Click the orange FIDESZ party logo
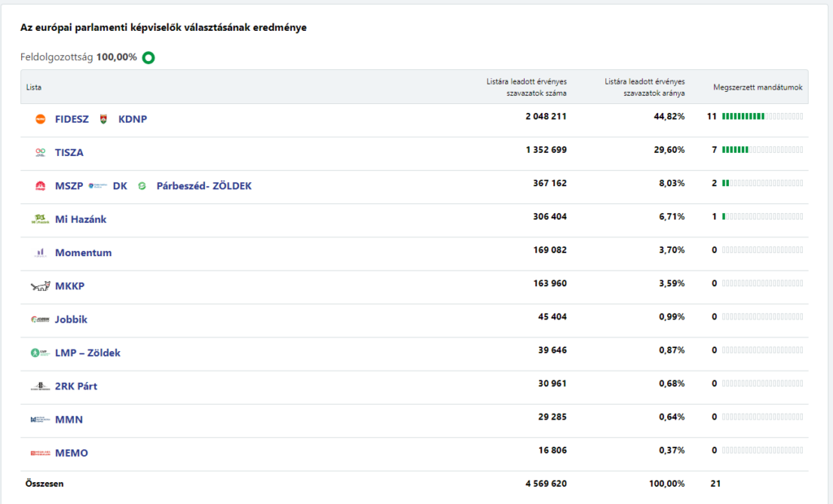This screenshot has width=833, height=504. pos(41,119)
